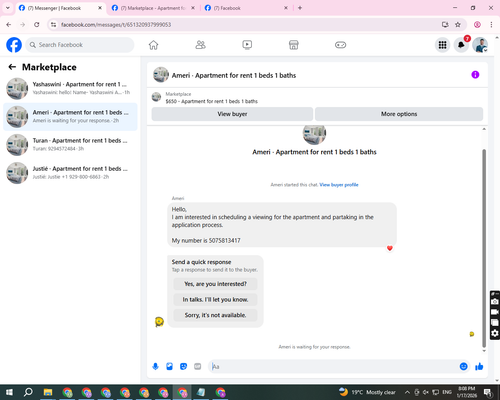Open the taskbar clock showing 8:08 PM
The height and width of the screenshot is (400, 500).
pos(467,392)
